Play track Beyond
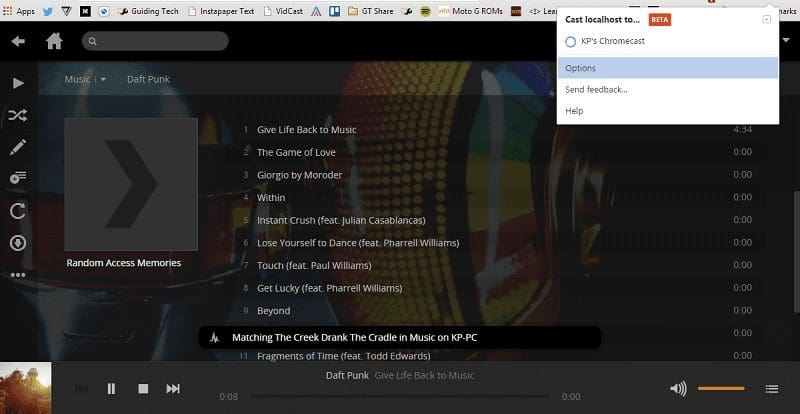Image resolution: width=800 pixels, height=414 pixels. pyautogui.click(x=273, y=310)
